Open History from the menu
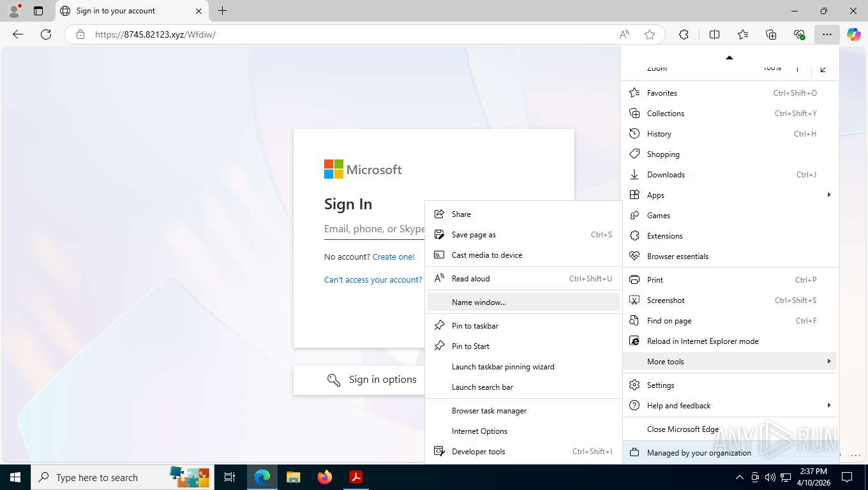The height and width of the screenshot is (490, 868). click(x=730, y=134)
